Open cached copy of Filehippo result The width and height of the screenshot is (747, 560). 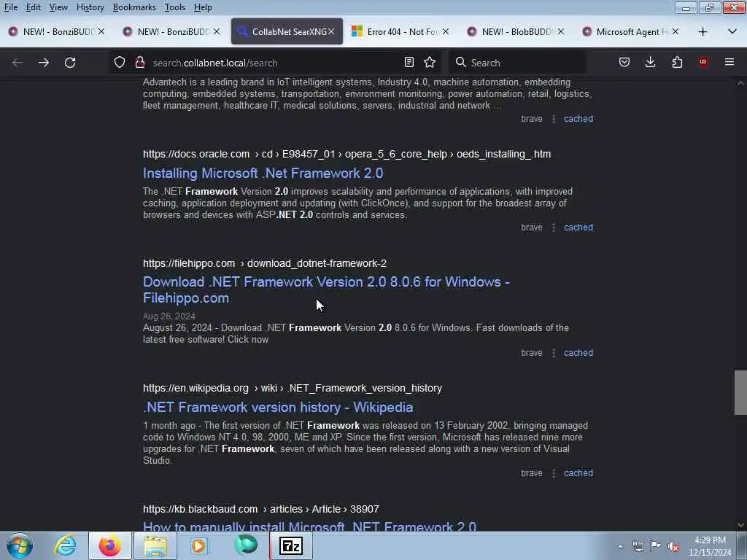coord(578,353)
